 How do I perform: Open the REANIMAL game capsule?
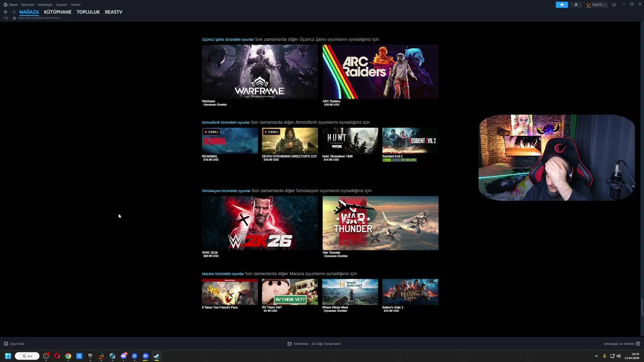click(230, 141)
